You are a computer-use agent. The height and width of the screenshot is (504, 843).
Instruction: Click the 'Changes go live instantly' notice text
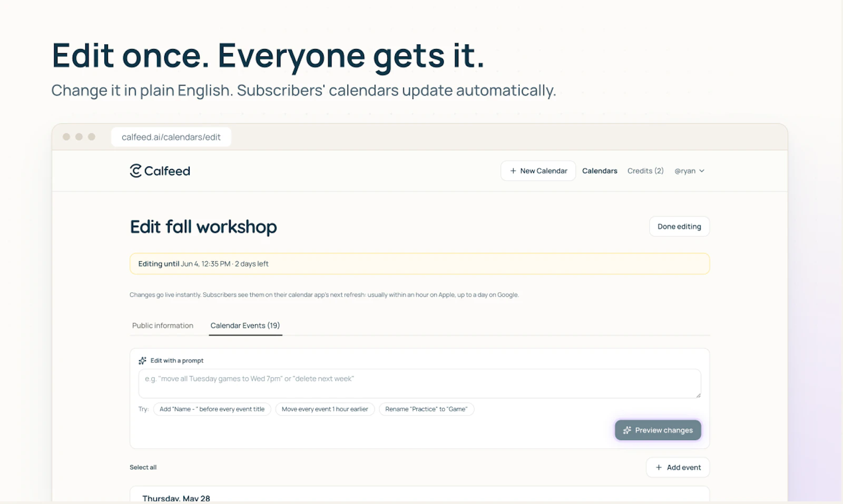coord(324,295)
